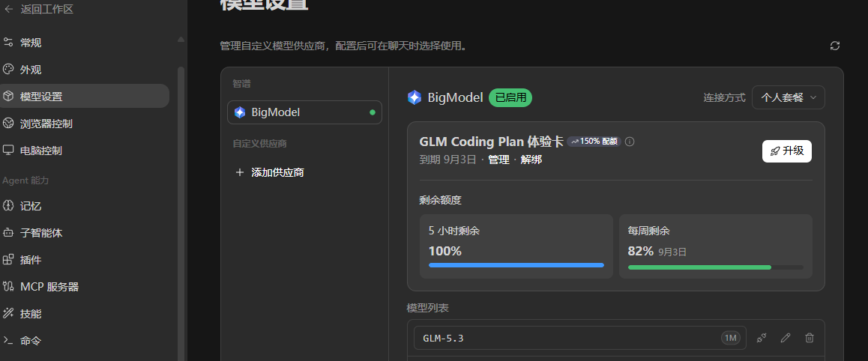Click the plus icon beside 添加供应商
Viewport: 868px width, 361px height.
pos(240,172)
